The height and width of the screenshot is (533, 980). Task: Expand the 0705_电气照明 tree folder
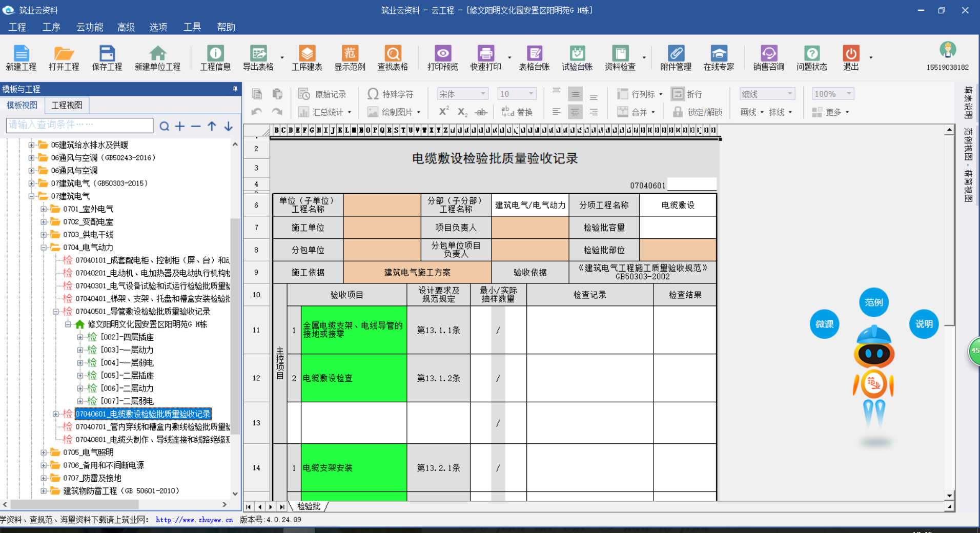click(x=44, y=453)
